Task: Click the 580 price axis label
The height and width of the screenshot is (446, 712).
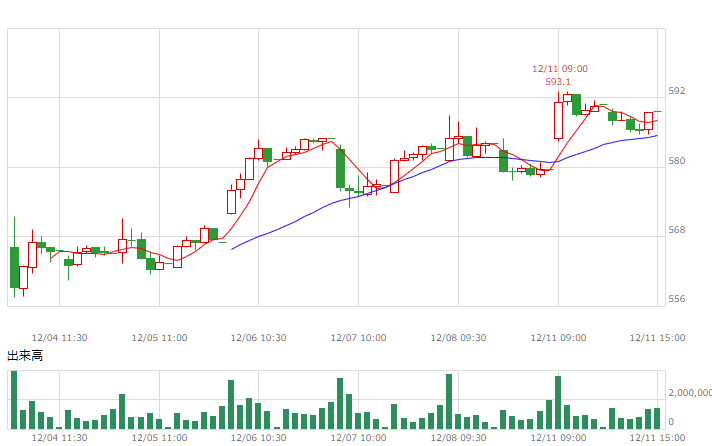Action: pyautogui.click(x=677, y=161)
